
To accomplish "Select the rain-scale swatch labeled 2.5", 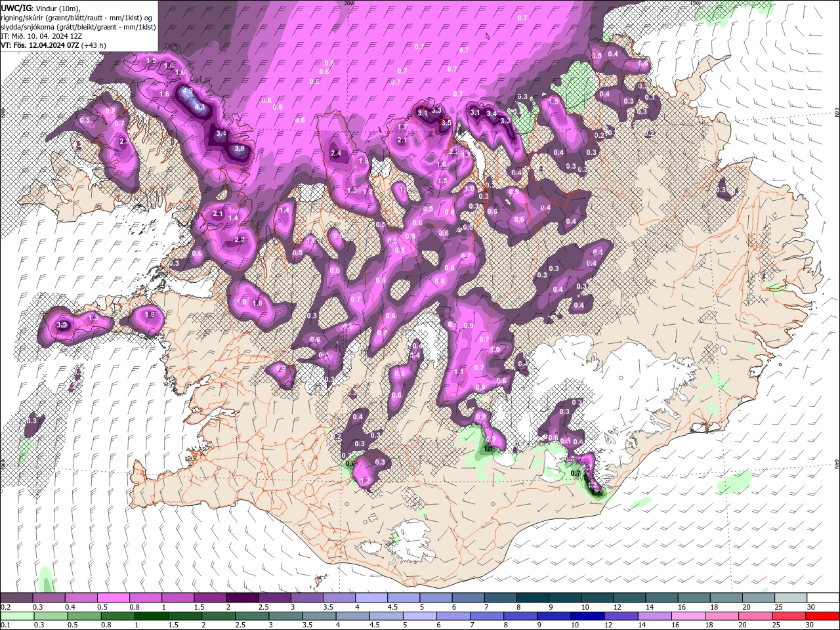I will pyautogui.click(x=252, y=616).
